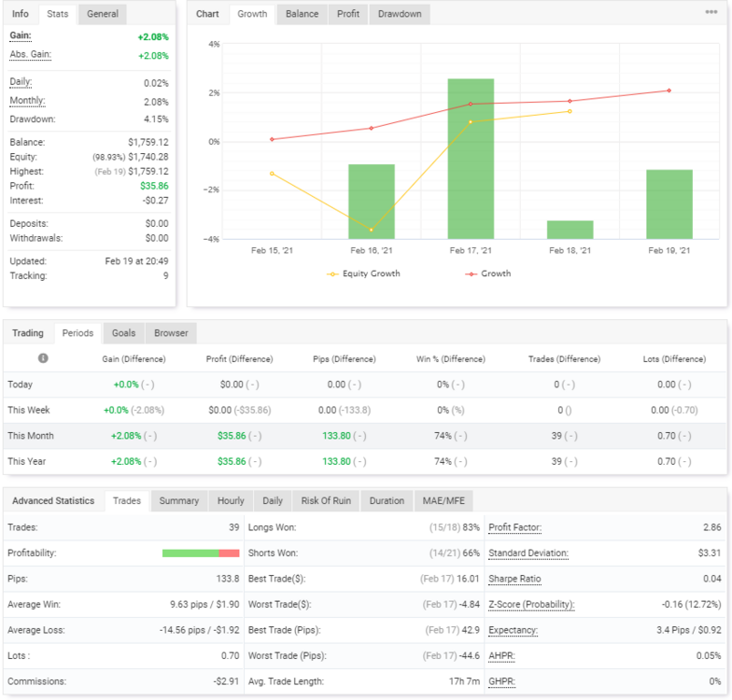Click the Z-Score (Probability) label link
The width and height of the screenshot is (732, 700).
(532, 605)
